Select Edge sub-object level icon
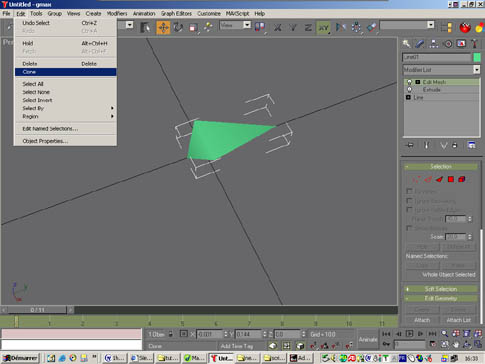 (x=428, y=179)
